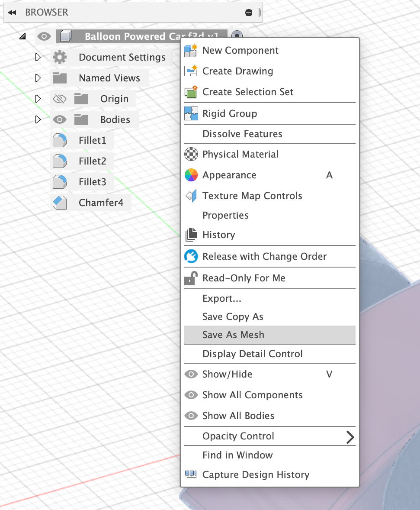
Task: Click the BROWSER panel title text
Action: tap(47, 13)
